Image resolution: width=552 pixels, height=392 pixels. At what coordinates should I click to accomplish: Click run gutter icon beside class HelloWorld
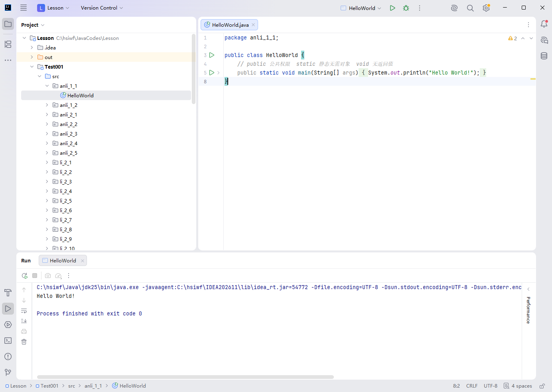pyautogui.click(x=212, y=55)
